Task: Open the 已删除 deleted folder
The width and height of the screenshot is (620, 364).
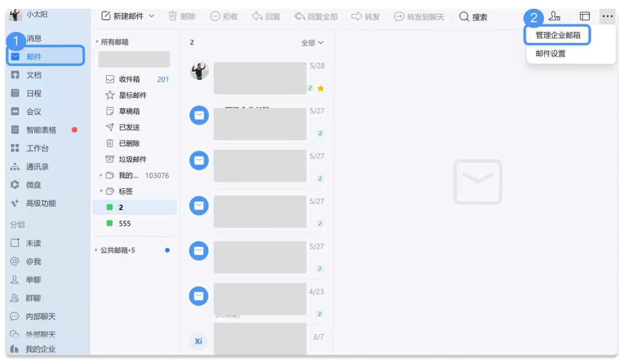Action: tap(135, 143)
